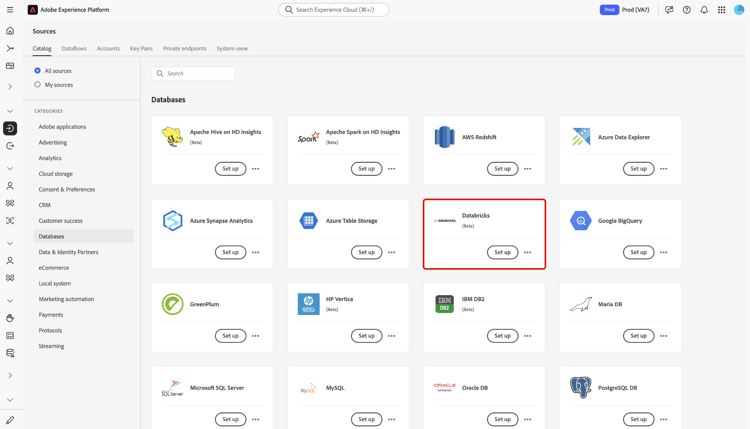Viewport: 750px width, 429px height.
Task: Click the Azure Synapse Analytics logo
Action: click(x=172, y=220)
